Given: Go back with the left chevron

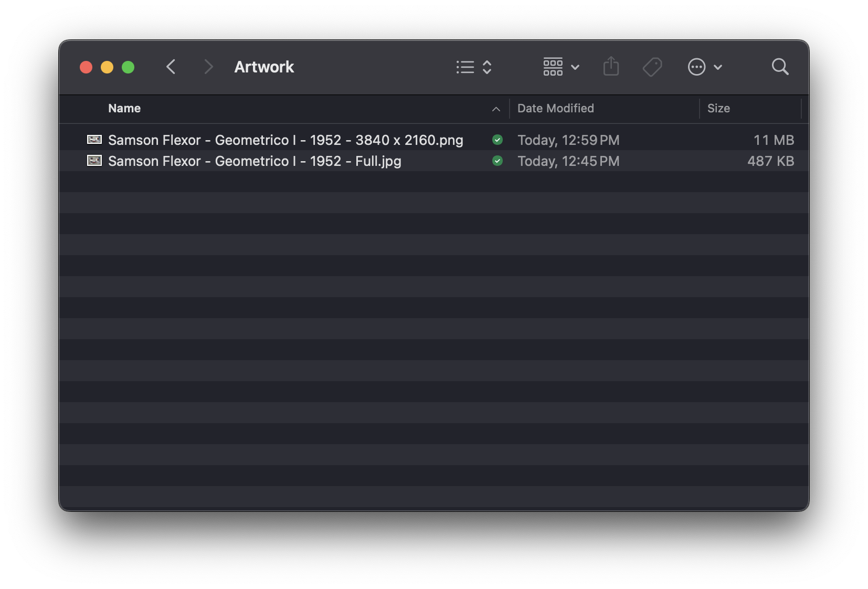Looking at the screenshot, I should 171,67.
